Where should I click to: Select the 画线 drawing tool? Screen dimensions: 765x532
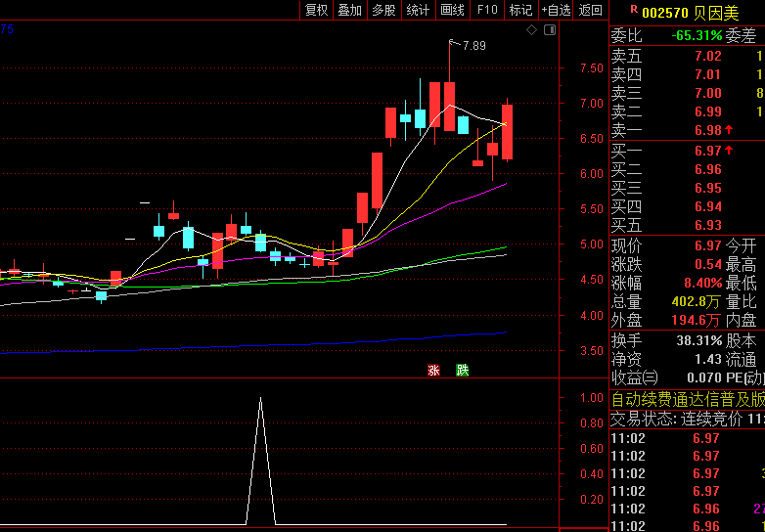(x=452, y=10)
